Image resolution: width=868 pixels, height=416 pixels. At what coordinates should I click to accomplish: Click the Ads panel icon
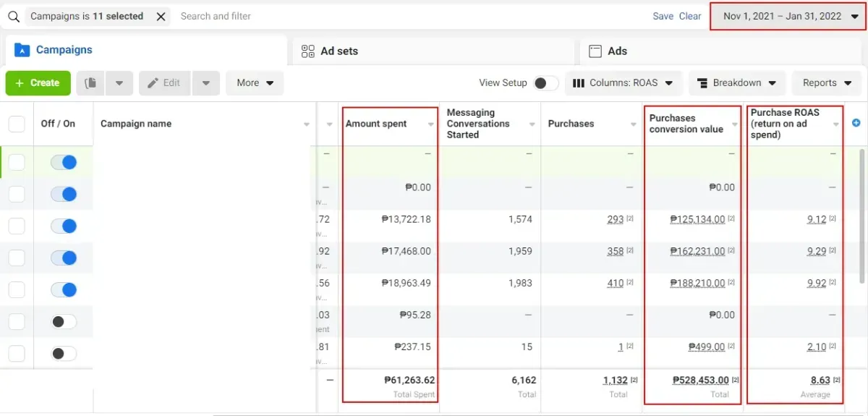click(x=595, y=51)
